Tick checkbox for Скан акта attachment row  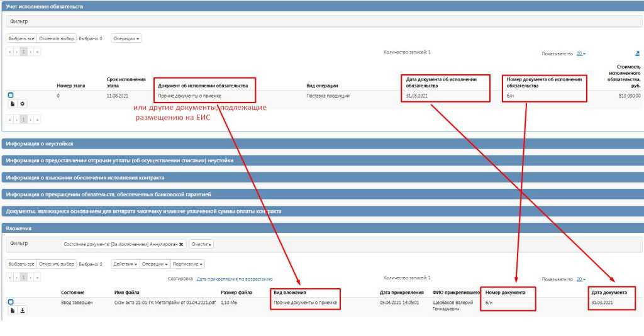(x=11, y=302)
